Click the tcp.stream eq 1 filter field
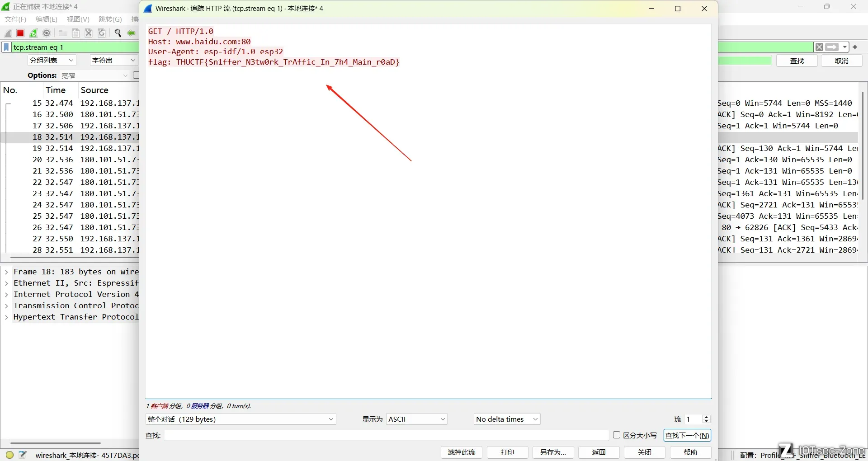Viewport: 868px width, 461px height. (x=75, y=47)
